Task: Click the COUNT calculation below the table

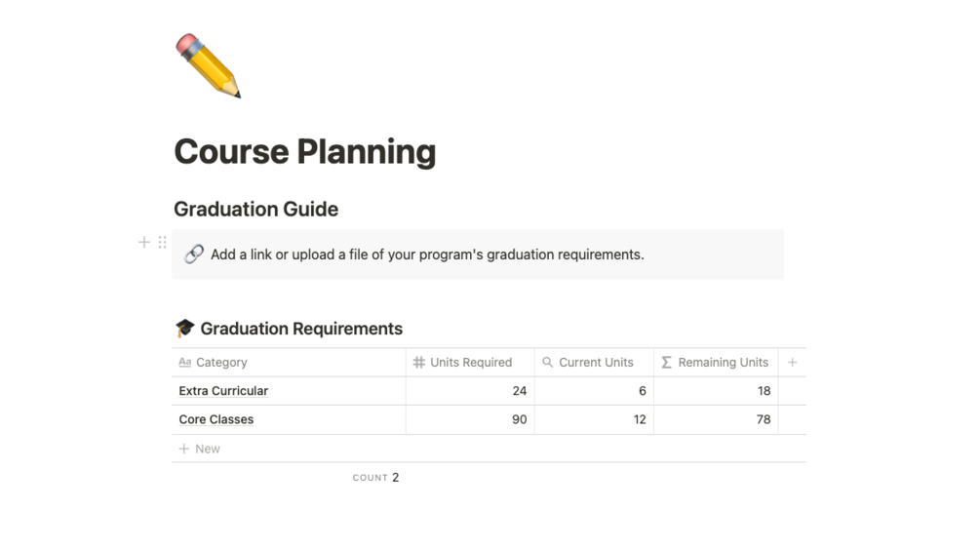Action: (x=376, y=478)
